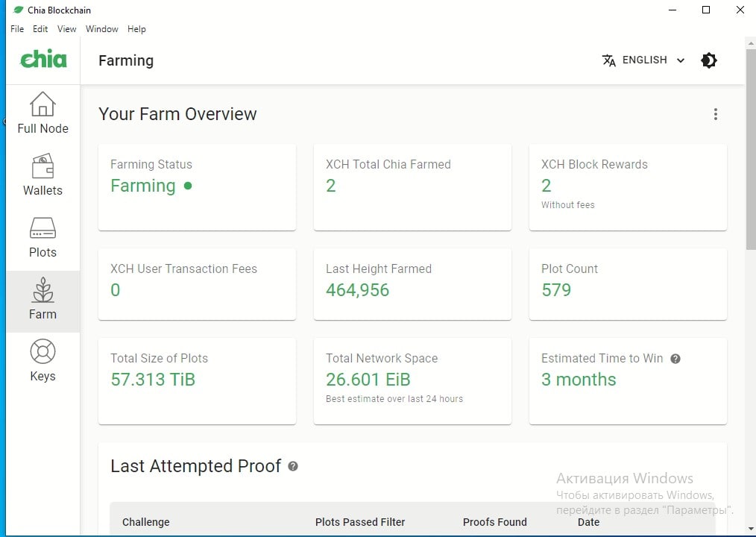The image size is (756, 537).
Task: Click the Proofs Found column header
Action: pos(494,522)
